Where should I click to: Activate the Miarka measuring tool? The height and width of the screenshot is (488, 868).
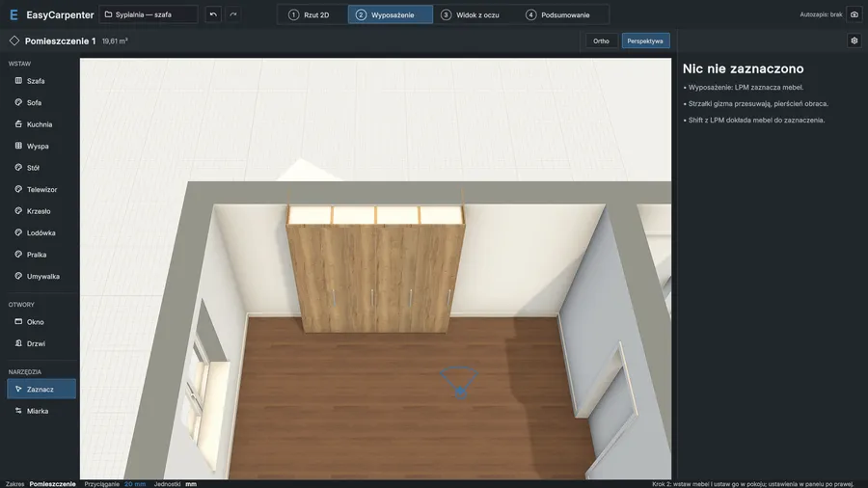[41, 411]
